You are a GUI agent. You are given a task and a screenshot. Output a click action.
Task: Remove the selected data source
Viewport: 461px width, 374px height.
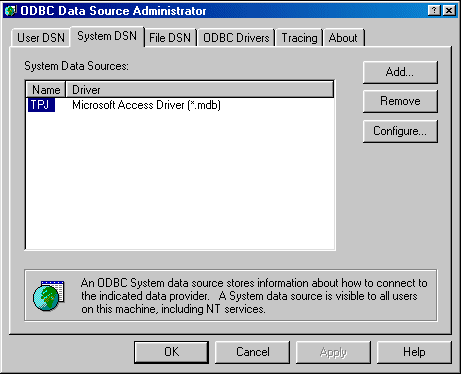coord(400,101)
